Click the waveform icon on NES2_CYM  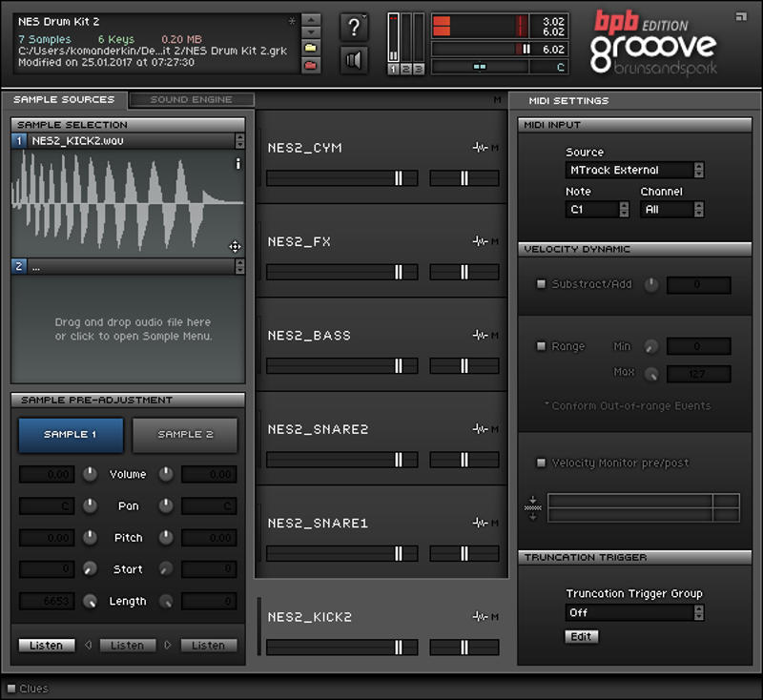[480, 147]
